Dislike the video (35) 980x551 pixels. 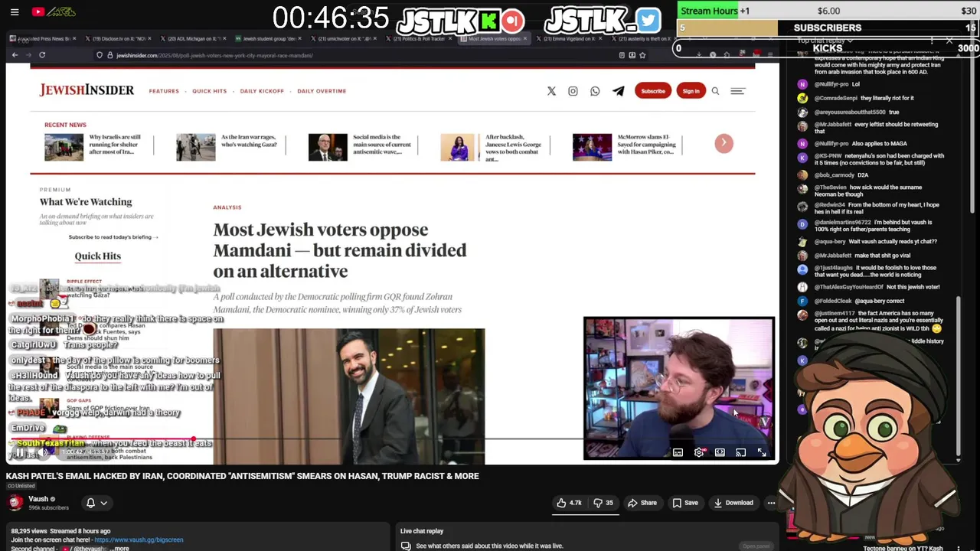pos(603,503)
